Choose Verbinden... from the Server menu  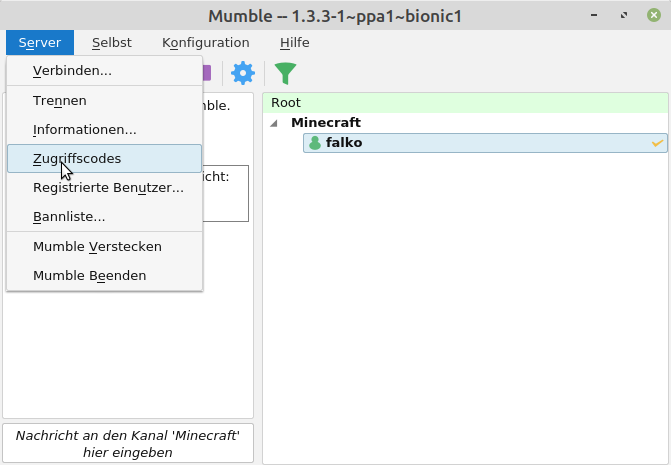pos(72,71)
